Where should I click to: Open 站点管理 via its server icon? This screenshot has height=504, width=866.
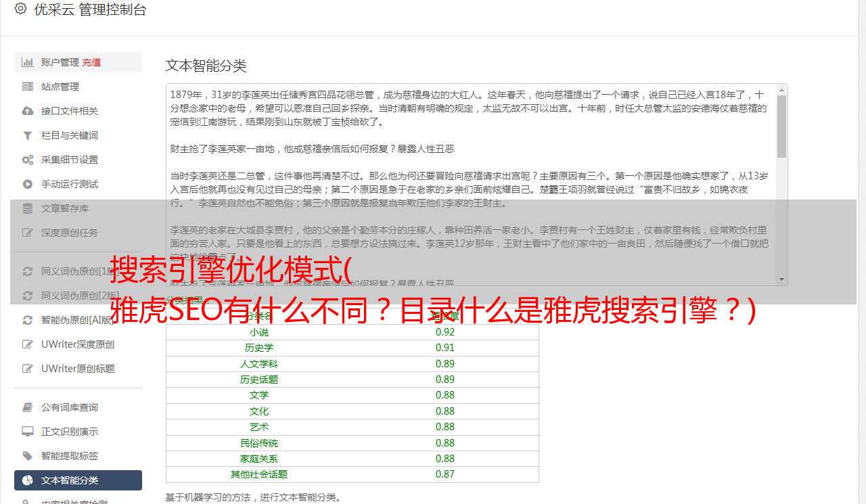pos(28,87)
